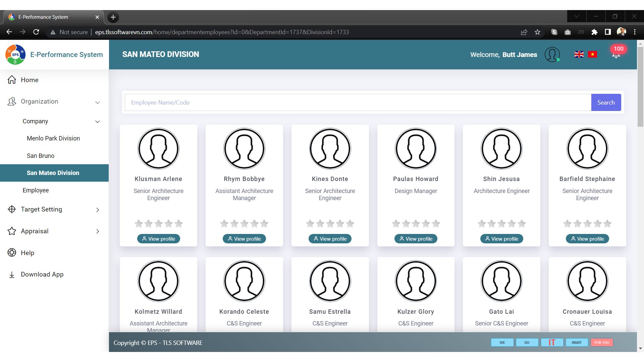Viewport: 644px width, 362px height.
Task: Select Menlo Park Division in sidebar
Action: 53,138
